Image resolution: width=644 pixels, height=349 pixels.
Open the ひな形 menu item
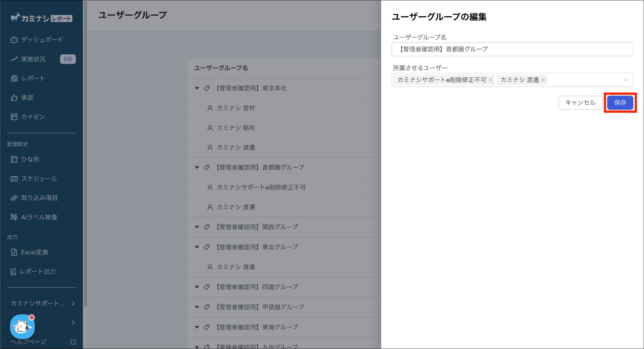tap(30, 159)
